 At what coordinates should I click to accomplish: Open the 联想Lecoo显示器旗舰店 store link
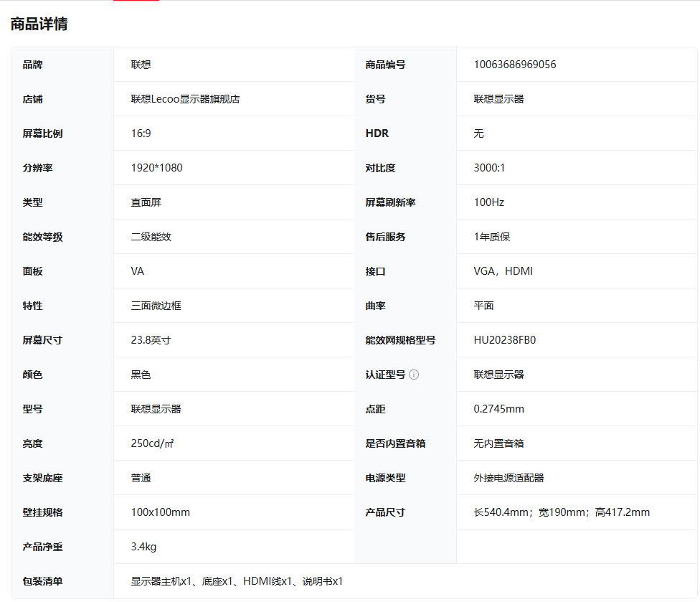pyautogui.click(x=185, y=99)
